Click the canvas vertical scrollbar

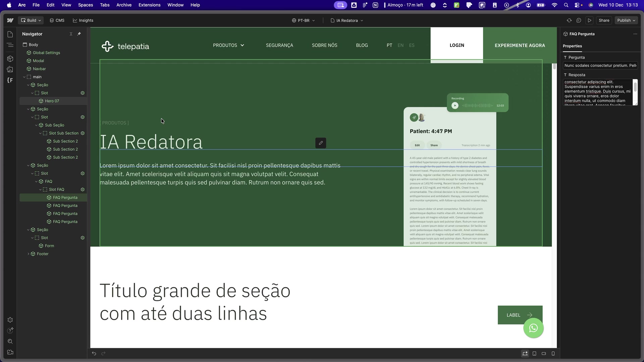click(x=554, y=66)
